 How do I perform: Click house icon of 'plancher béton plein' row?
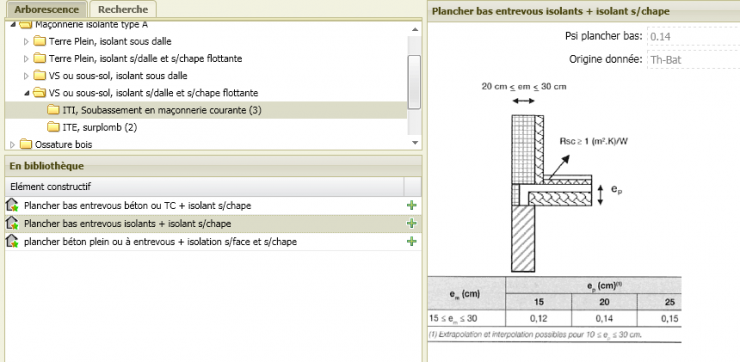(12, 241)
